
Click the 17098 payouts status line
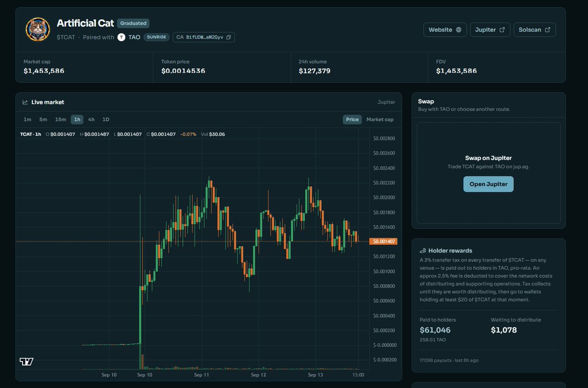click(x=449, y=361)
